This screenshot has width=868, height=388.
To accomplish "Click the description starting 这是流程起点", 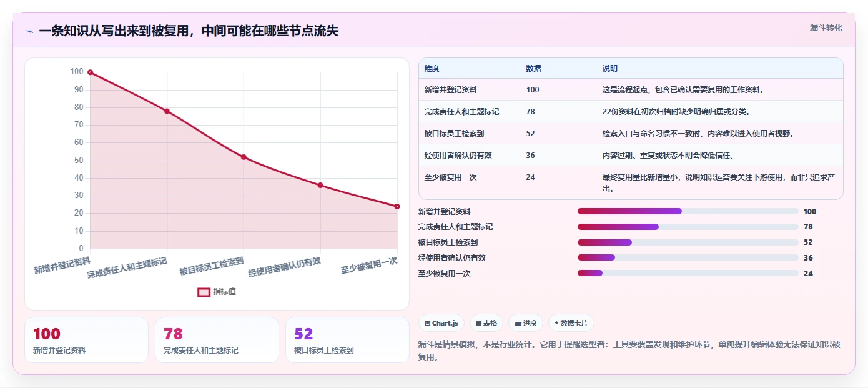I will pos(683,90).
